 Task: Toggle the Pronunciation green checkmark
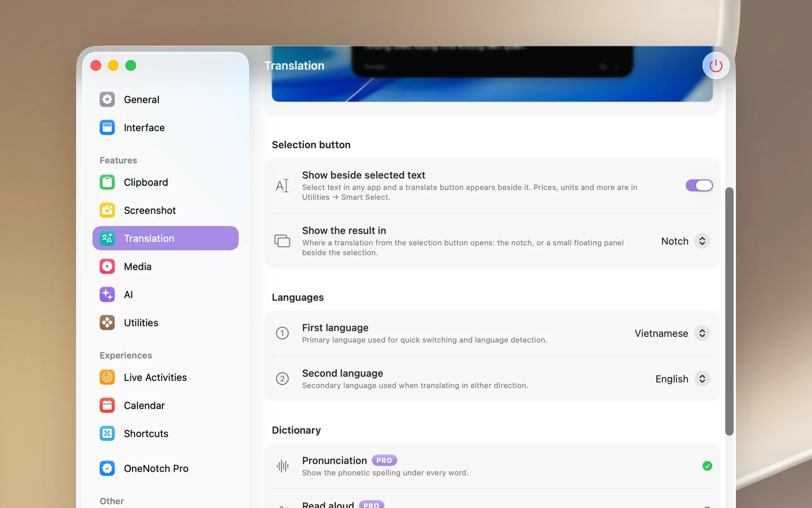click(707, 466)
